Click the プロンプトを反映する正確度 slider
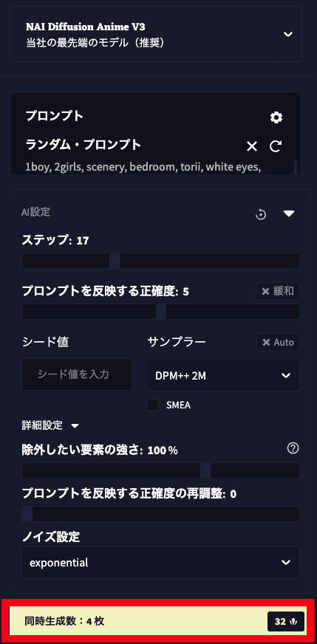Viewport: 317px width, 644px height. tap(160, 312)
